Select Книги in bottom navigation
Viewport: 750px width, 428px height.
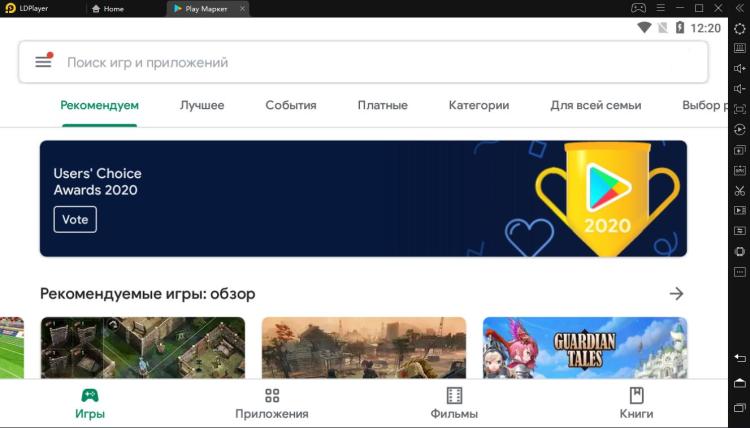coord(636,404)
